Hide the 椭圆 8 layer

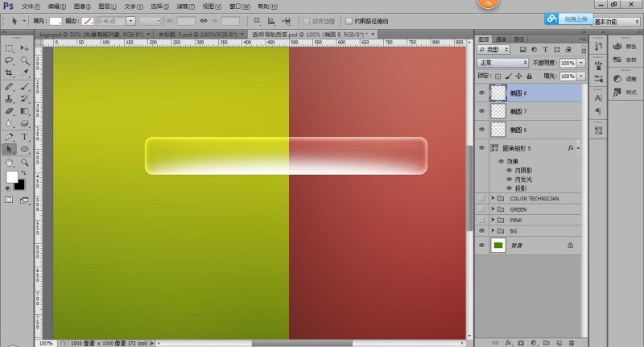point(481,93)
